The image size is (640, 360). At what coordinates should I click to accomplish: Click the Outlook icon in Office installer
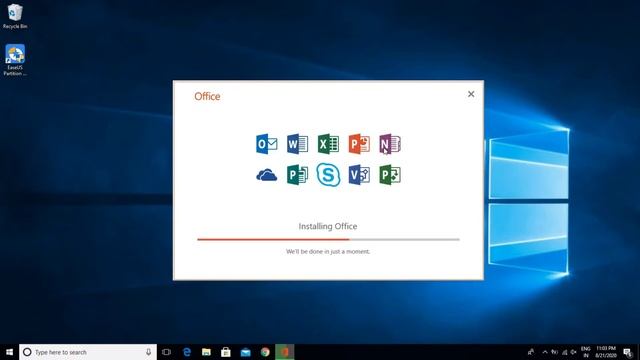tap(267, 144)
